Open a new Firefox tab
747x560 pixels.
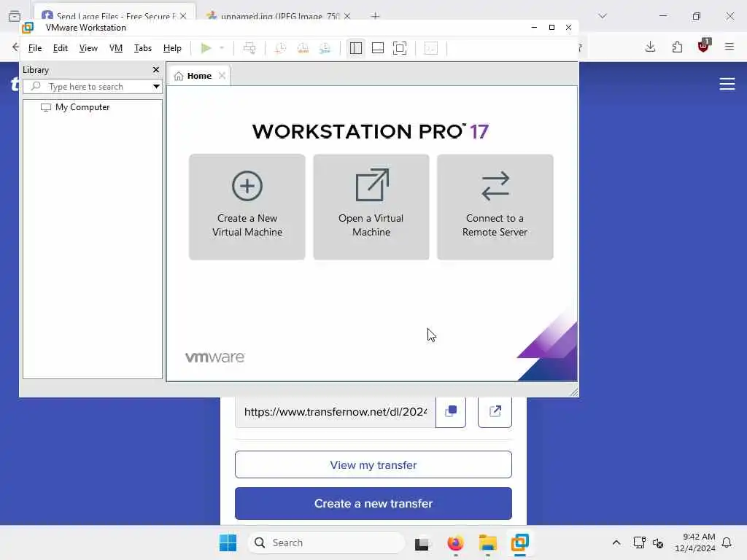(376, 16)
